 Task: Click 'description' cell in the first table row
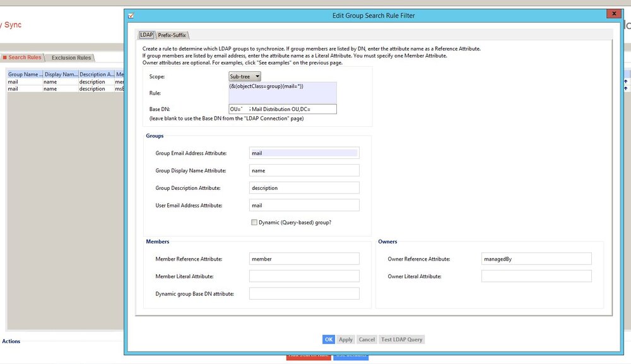click(97, 81)
